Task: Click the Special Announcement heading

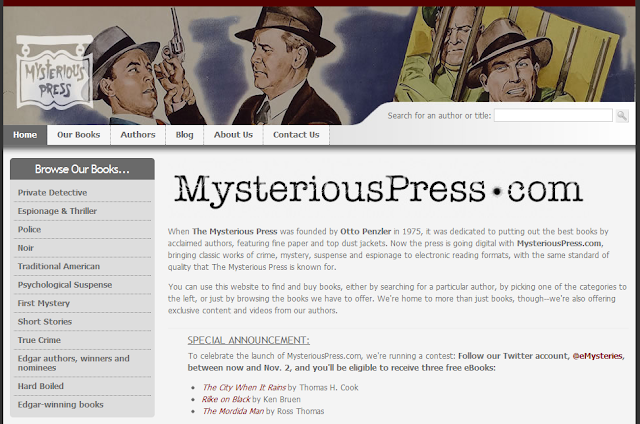Action: pos(248,340)
